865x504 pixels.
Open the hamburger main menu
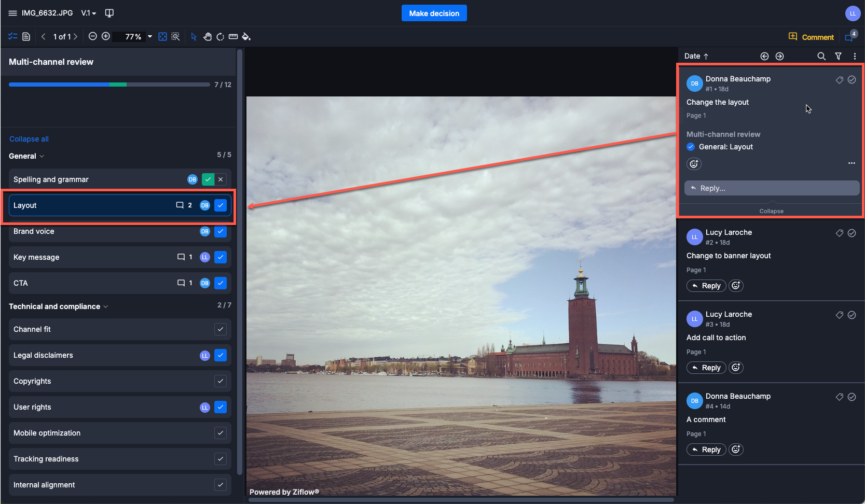12,13
